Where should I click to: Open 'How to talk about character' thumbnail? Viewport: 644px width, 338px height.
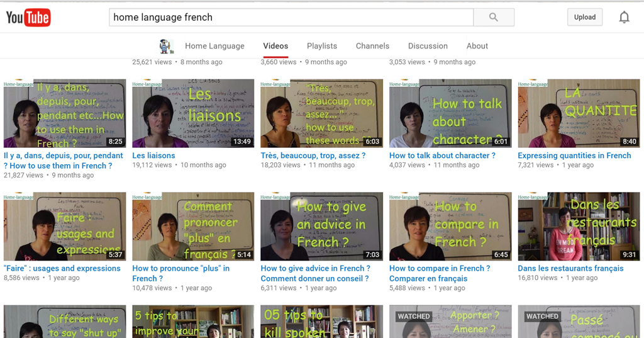(450, 113)
